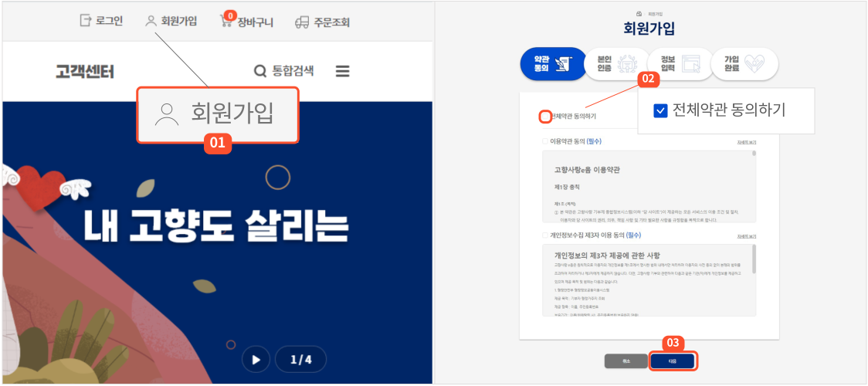
Task: Click the person icon beside top 회원가입
Action: coord(151,22)
